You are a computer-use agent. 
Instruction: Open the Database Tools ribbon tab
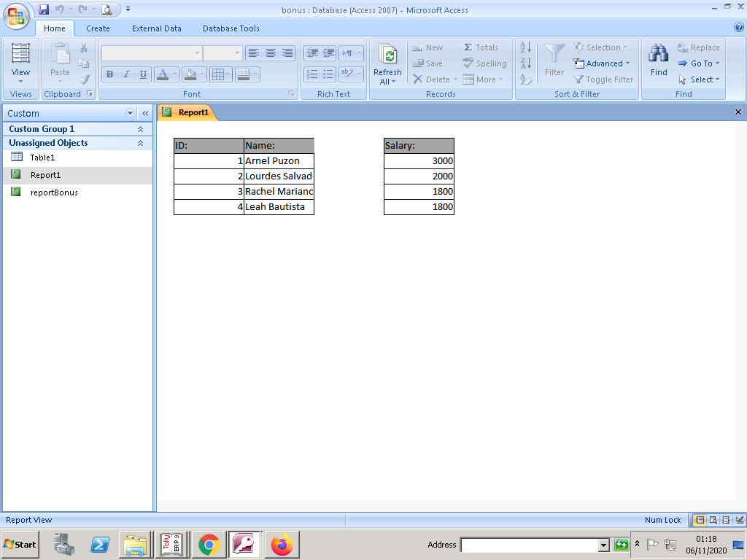(x=231, y=28)
